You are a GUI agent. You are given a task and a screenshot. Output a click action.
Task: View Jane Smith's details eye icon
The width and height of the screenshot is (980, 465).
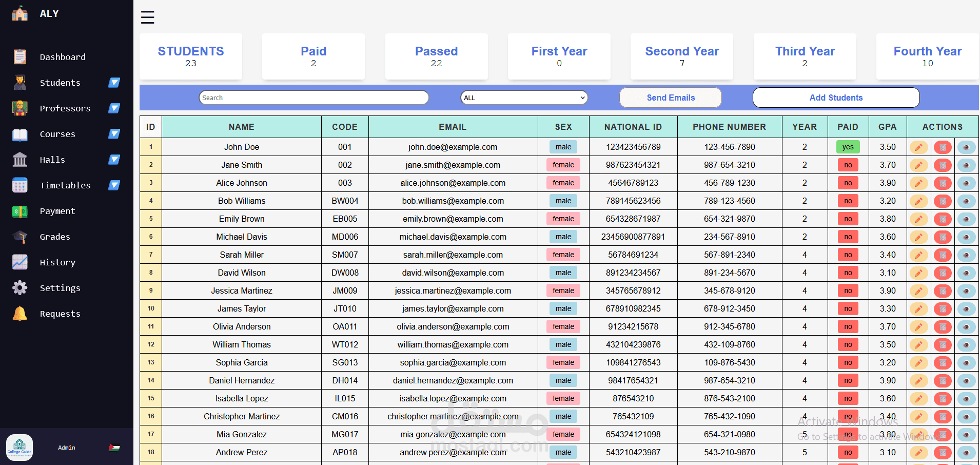(x=966, y=165)
